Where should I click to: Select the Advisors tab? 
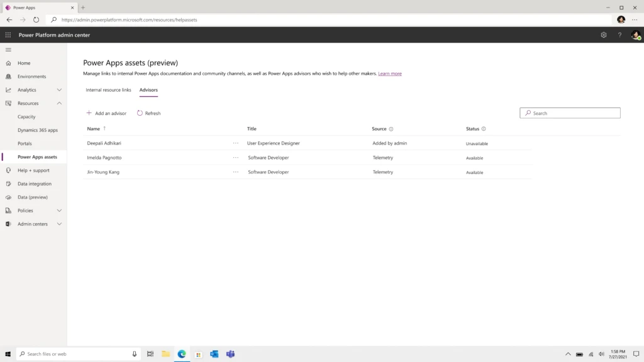[148, 90]
